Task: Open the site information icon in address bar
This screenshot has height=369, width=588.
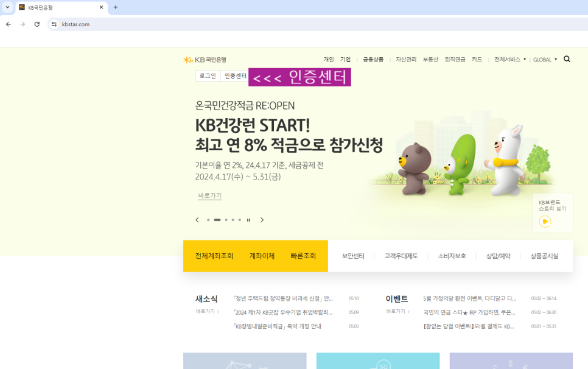Action: click(x=54, y=24)
